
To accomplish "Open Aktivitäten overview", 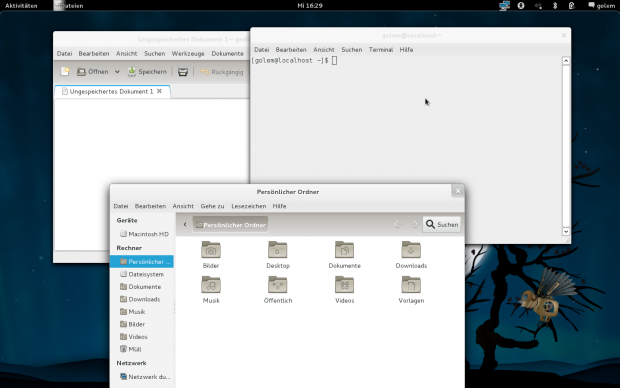I will coord(21,6).
